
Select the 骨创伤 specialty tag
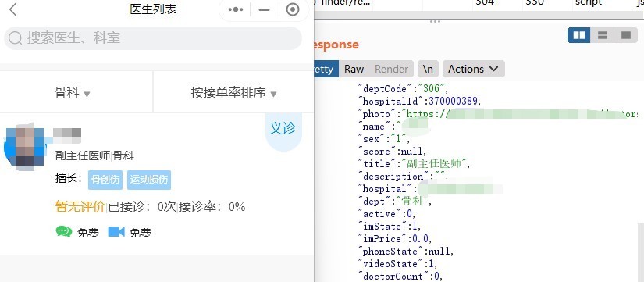click(x=105, y=180)
